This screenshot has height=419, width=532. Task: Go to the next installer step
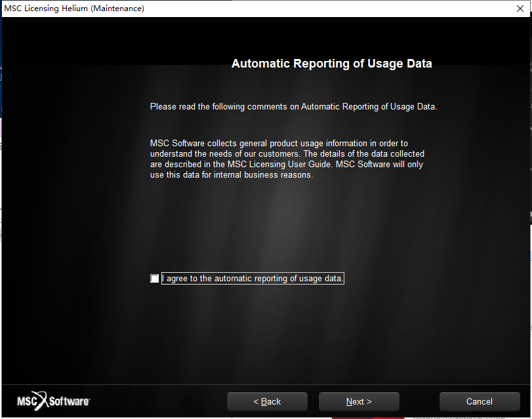click(x=359, y=402)
